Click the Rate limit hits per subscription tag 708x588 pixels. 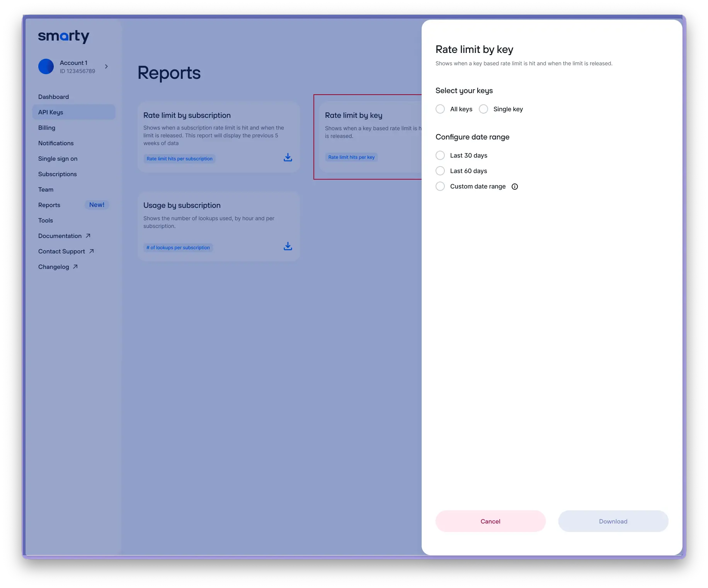[x=179, y=159]
